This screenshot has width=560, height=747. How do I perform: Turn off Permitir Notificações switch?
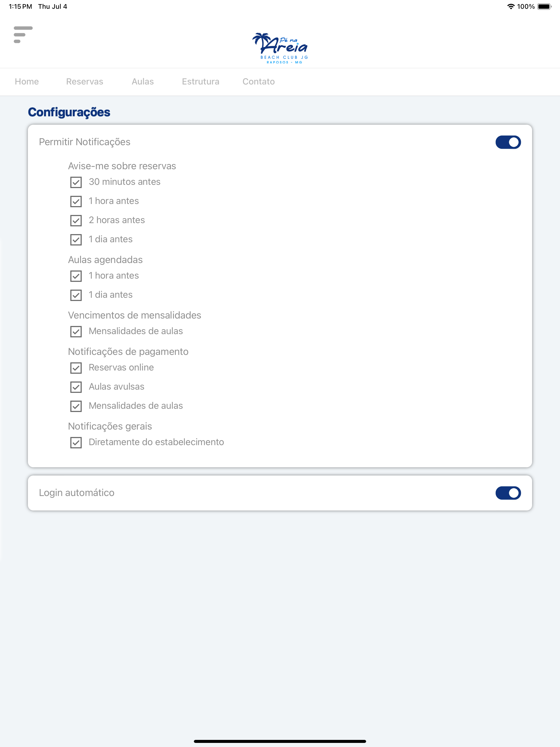508,142
